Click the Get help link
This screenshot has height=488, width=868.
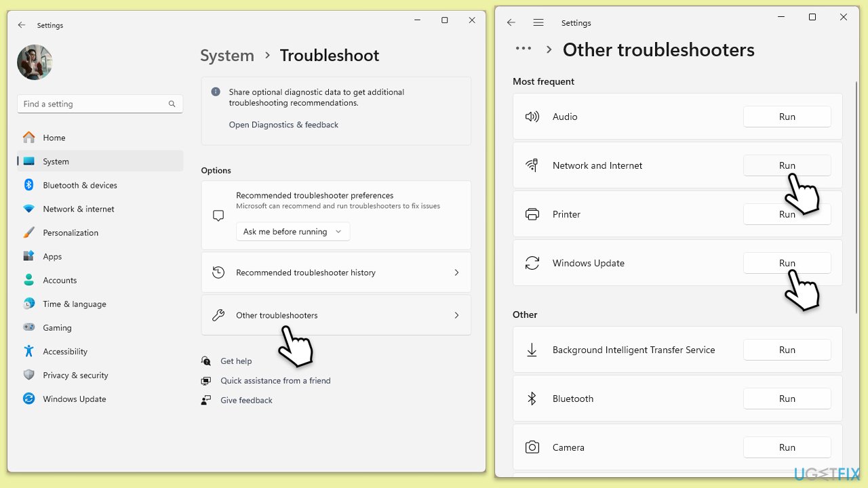(x=236, y=361)
